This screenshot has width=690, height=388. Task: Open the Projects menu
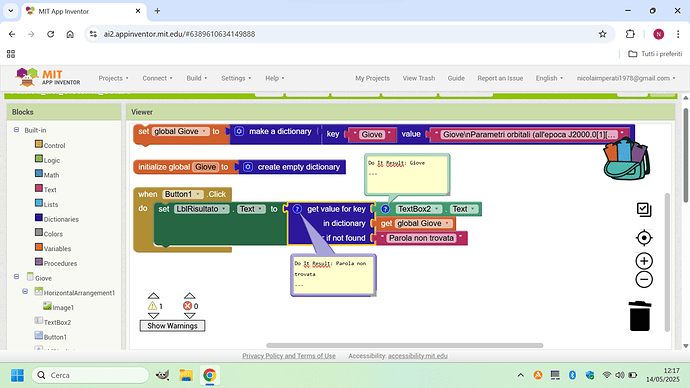(x=113, y=78)
